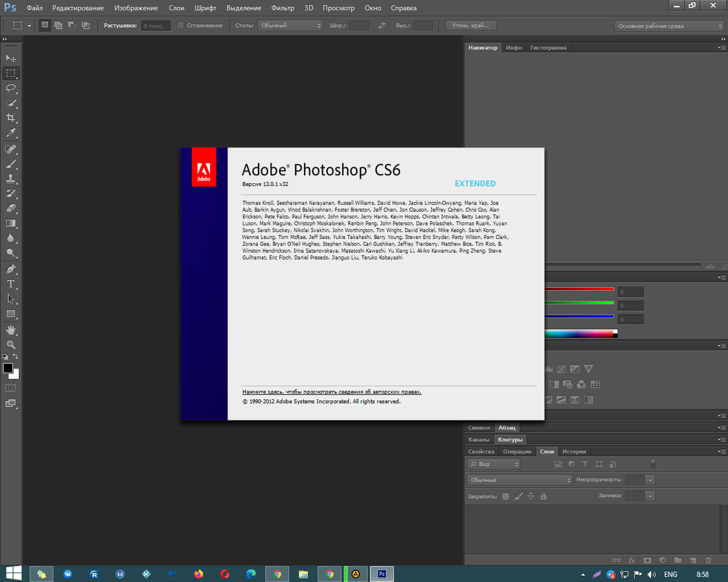The image size is (728, 582).
Task: Add a Channel Mixer adjustment
Action: (581, 384)
